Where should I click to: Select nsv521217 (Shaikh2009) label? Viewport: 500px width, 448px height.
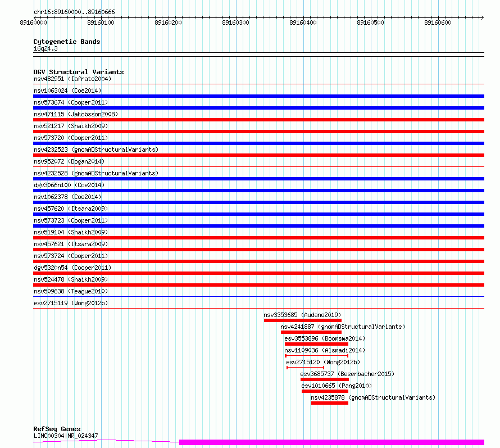[71, 126]
